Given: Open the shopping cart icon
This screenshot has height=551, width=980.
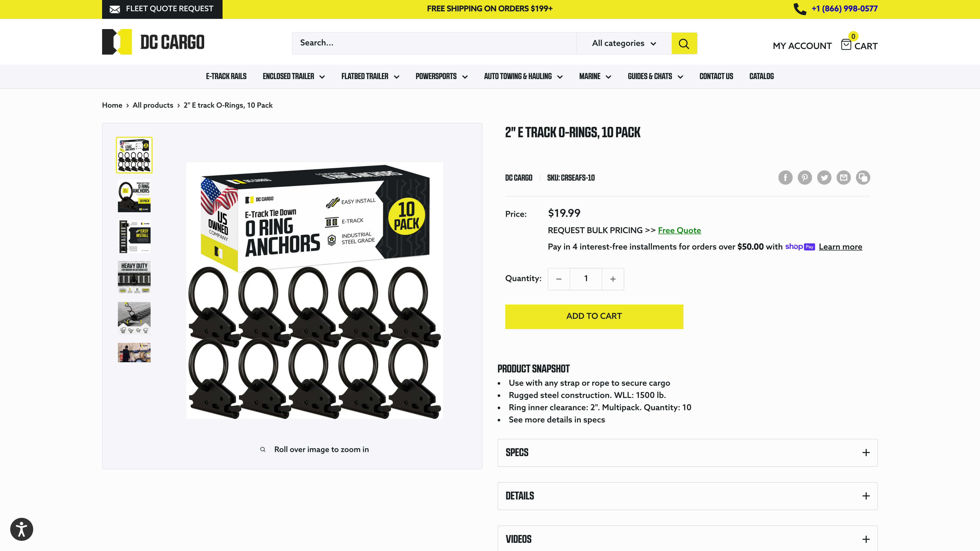Looking at the screenshot, I should (x=846, y=44).
